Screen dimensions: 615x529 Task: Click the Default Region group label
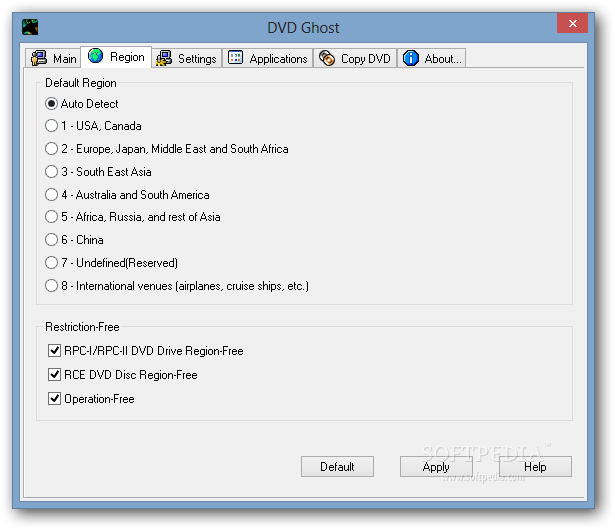(81, 83)
